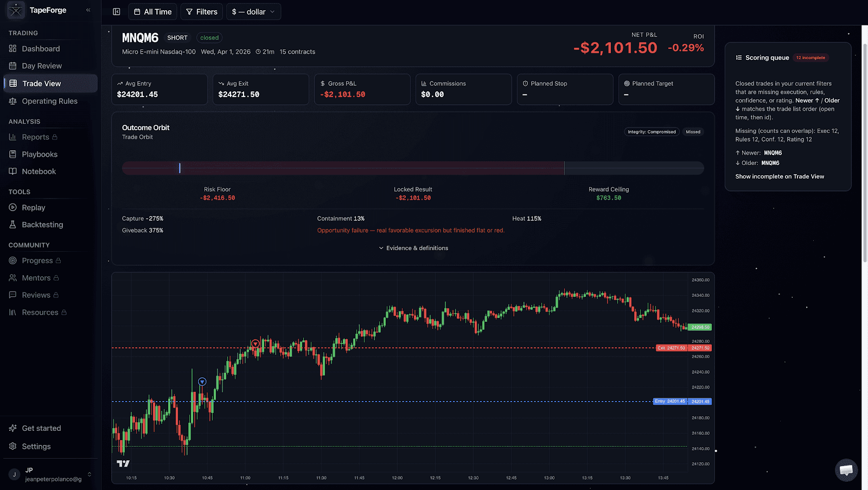
Task: Collapse the sidebar with the double-chevron toggle
Action: (87, 9)
